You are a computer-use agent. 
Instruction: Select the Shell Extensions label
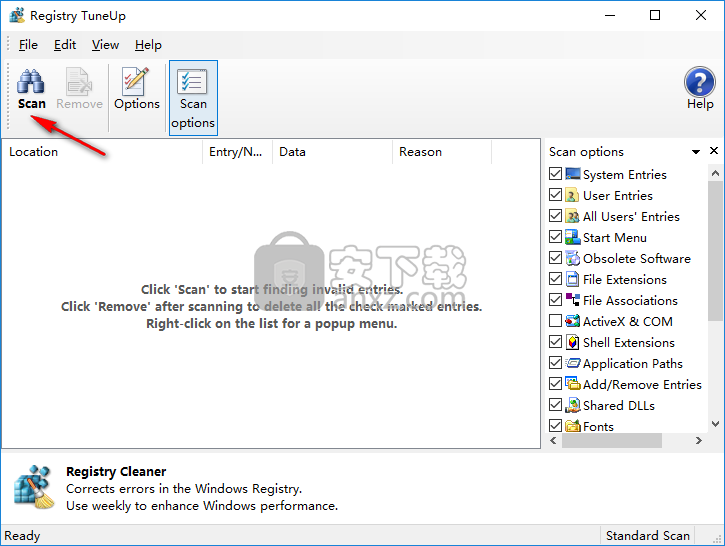coord(628,343)
